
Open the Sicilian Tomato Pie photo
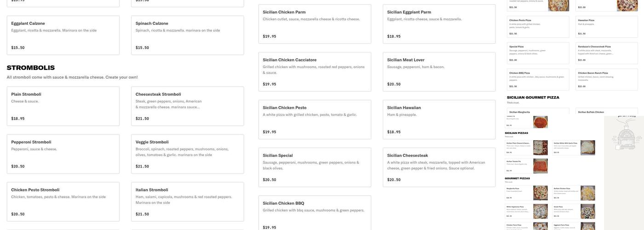point(540,166)
